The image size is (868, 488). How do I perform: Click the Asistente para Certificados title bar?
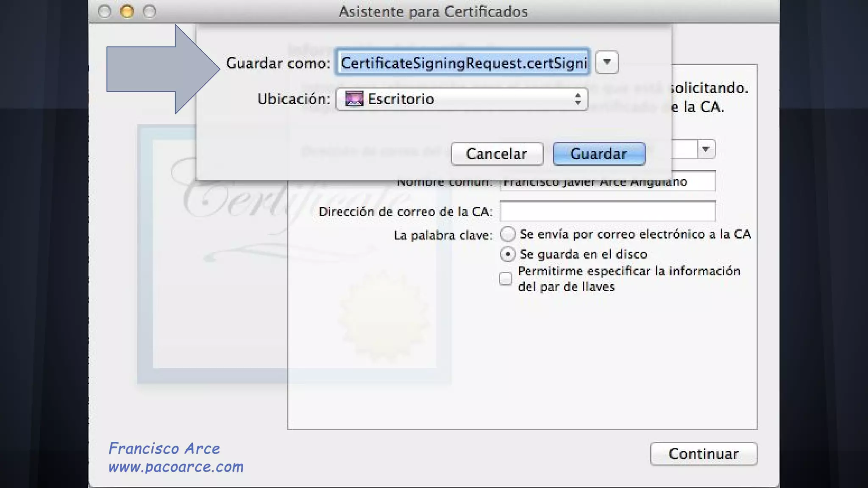click(433, 11)
